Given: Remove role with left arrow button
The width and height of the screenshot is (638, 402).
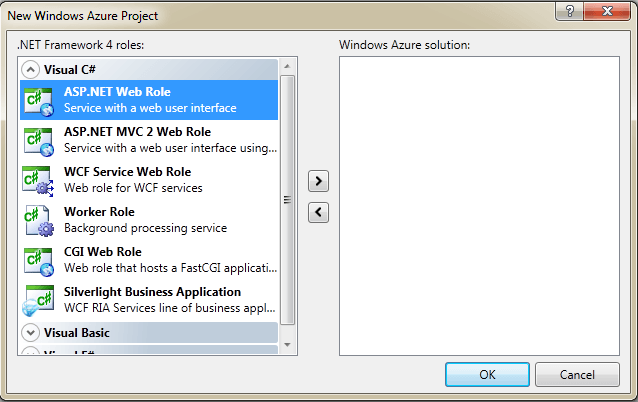Looking at the screenshot, I should click(x=318, y=212).
